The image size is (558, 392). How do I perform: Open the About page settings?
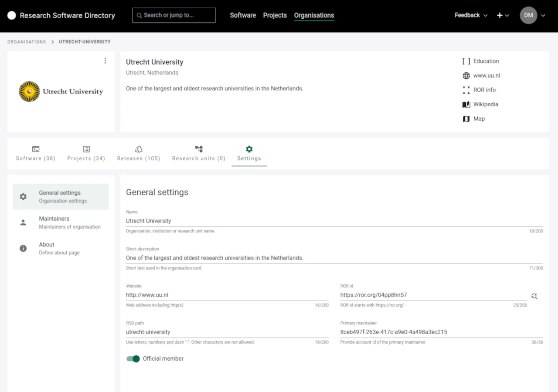pyautogui.click(x=61, y=248)
